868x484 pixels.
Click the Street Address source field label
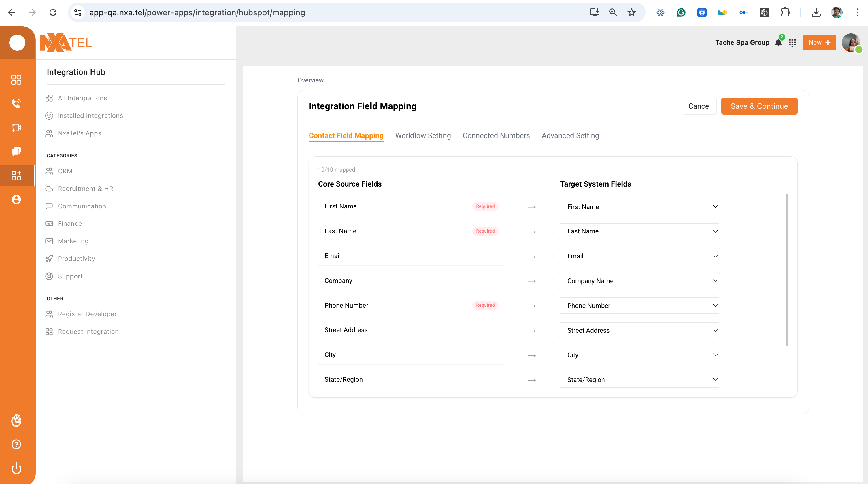[x=346, y=330]
